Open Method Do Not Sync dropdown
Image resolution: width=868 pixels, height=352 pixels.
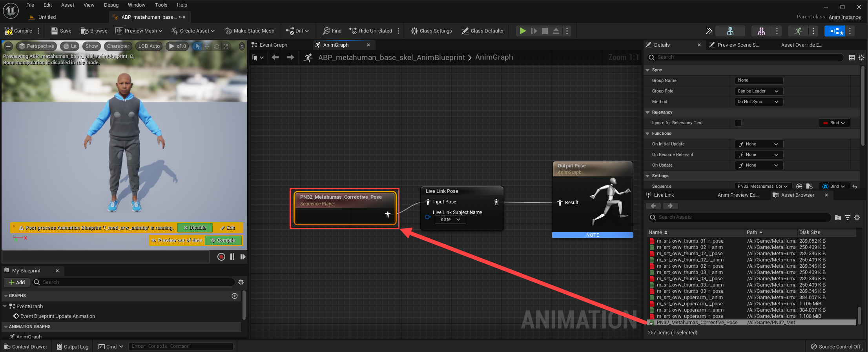(x=759, y=102)
